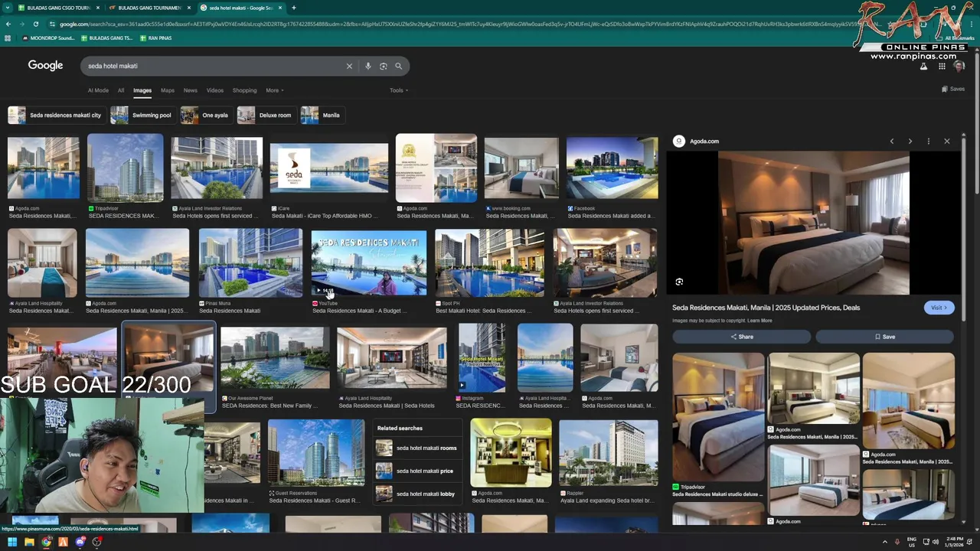
Task: Click the Visit button in preview panel
Action: pos(939,308)
